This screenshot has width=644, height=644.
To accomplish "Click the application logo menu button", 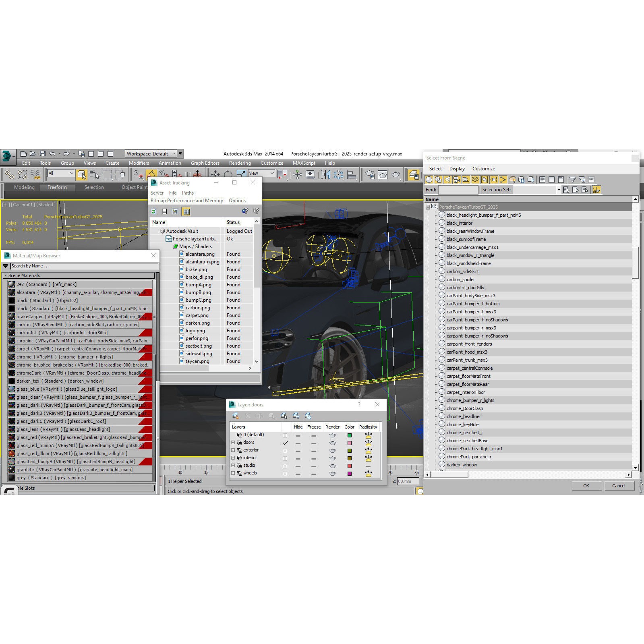I will click(x=7, y=156).
